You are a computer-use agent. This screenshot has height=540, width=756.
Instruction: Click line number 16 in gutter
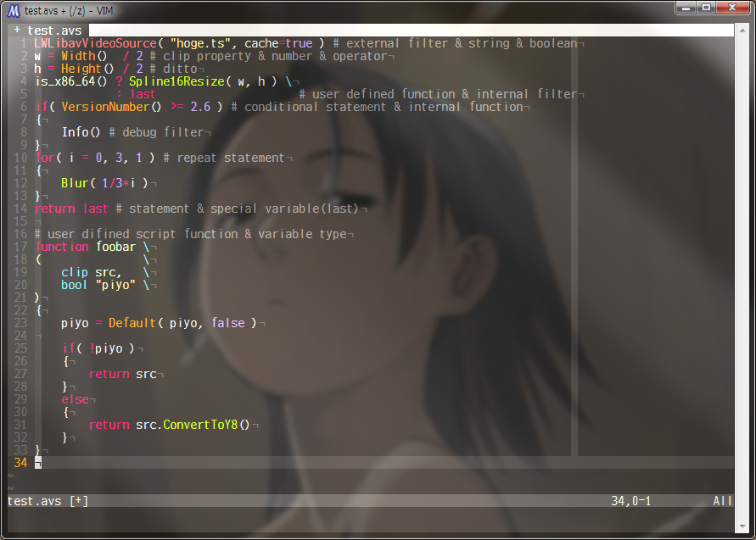tap(20, 234)
